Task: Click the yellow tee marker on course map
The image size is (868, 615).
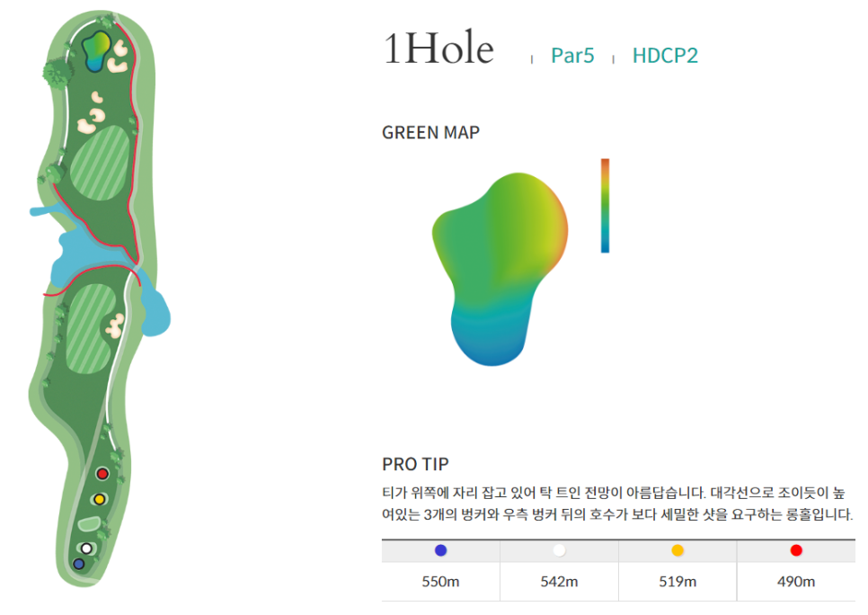Action: (x=99, y=499)
